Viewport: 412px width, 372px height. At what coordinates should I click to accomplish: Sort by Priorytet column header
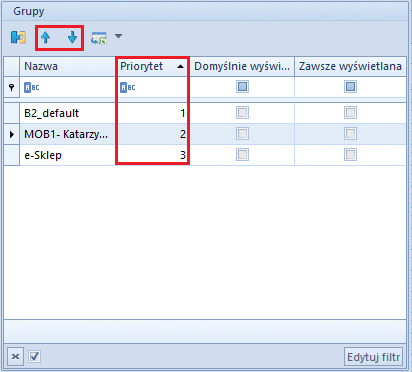point(152,66)
